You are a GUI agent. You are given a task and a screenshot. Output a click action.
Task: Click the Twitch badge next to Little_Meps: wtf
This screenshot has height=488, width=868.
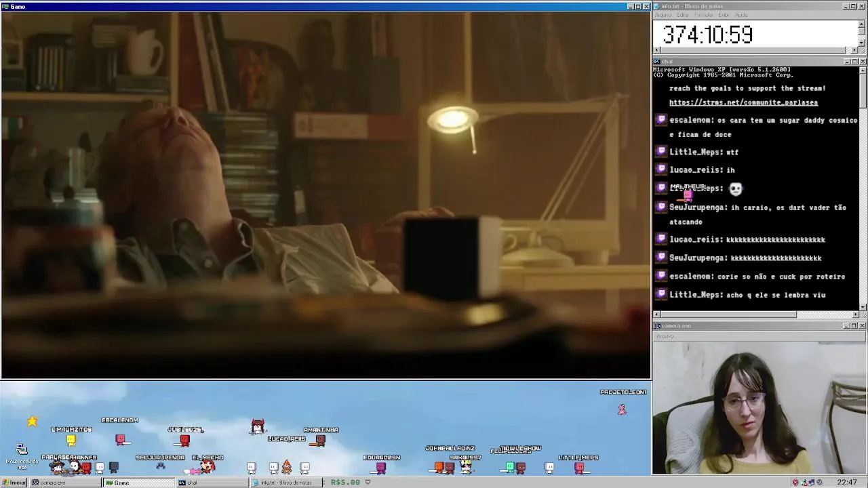point(661,152)
